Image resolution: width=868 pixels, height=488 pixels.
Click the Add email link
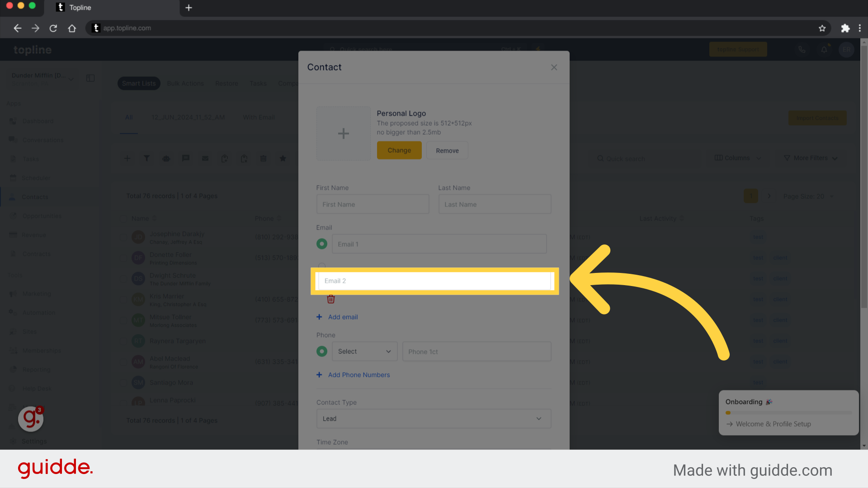(x=342, y=317)
